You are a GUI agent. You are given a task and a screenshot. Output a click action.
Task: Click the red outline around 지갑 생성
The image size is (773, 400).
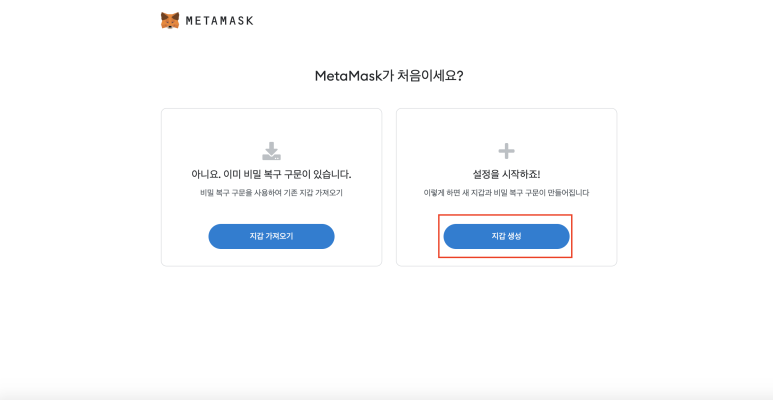click(505, 215)
